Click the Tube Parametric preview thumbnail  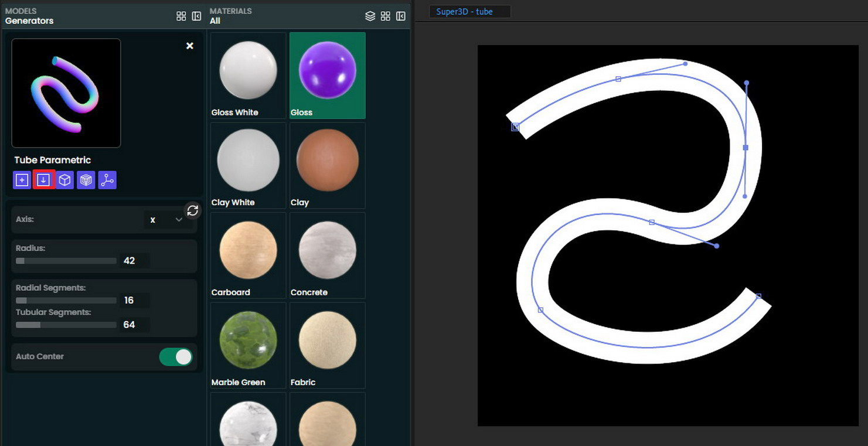pos(66,93)
